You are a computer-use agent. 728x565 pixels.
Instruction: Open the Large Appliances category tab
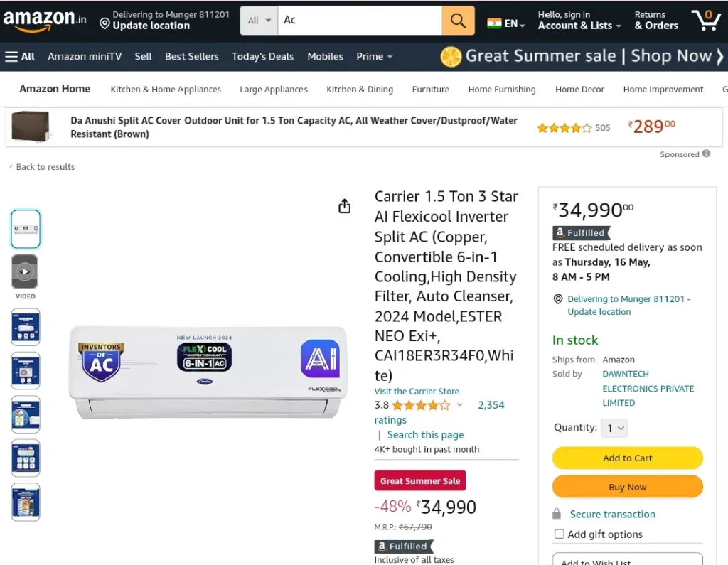[274, 89]
